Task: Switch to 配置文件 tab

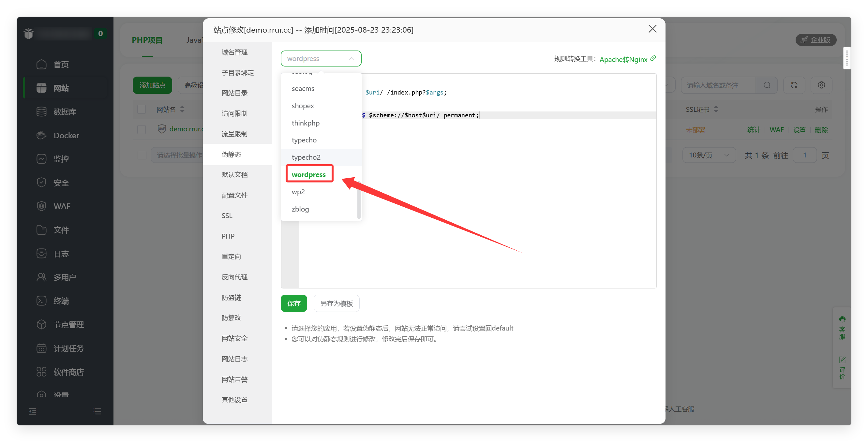Action: [x=238, y=195]
